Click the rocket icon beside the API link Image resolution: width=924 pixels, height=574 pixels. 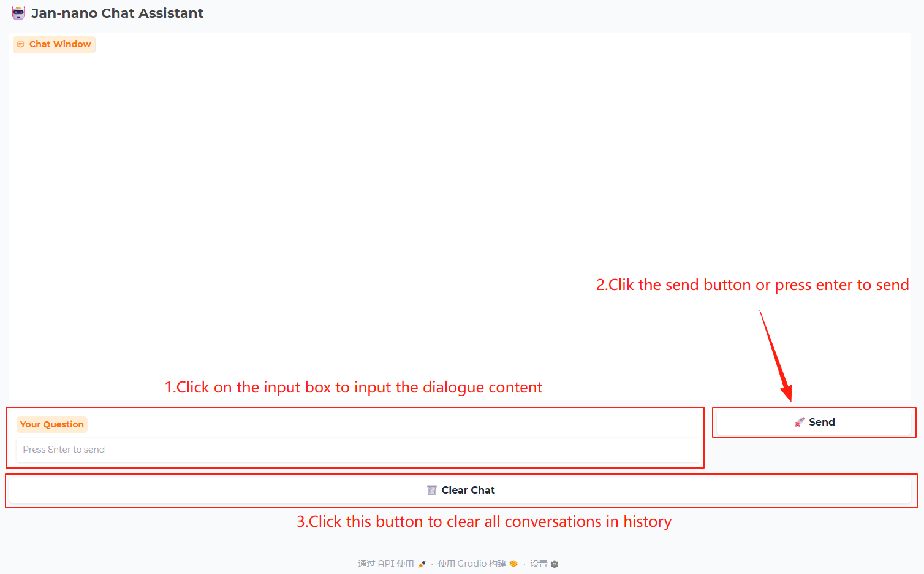click(x=422, y=564)
